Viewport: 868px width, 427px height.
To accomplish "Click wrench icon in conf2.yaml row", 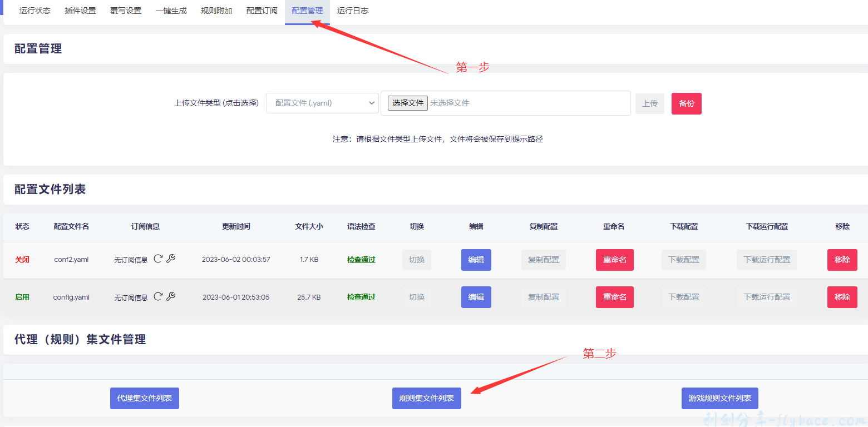I will (171, 259).
